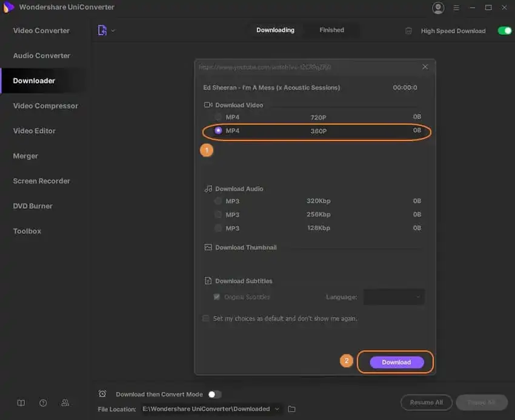
Task: Open Video Converter in sidebar
Action: click(x=41, y=30)
